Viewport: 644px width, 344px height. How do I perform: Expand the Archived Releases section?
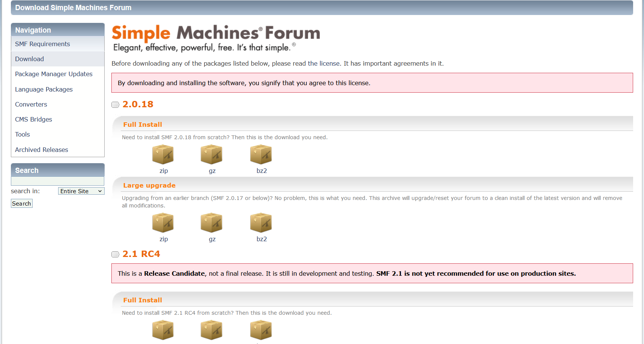[41, 149]
